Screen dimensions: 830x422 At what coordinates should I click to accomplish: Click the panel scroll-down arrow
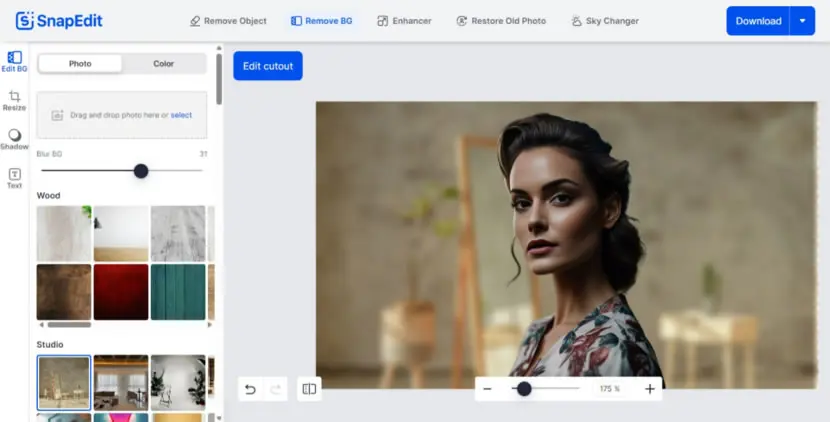[219, 418]
